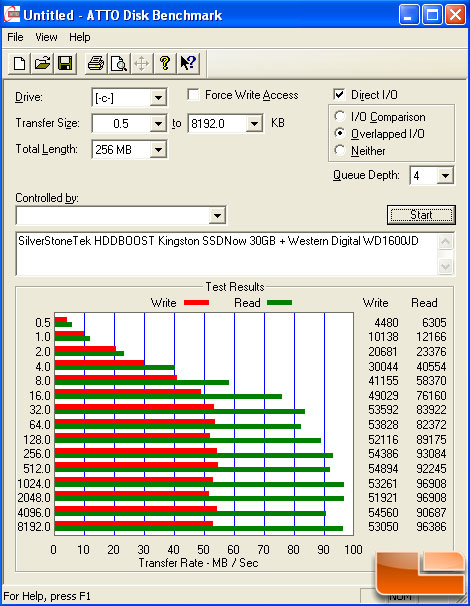Click the write value 30044
Screen dimensions: 470x606
pyautogui.click(x=383, y=366)
